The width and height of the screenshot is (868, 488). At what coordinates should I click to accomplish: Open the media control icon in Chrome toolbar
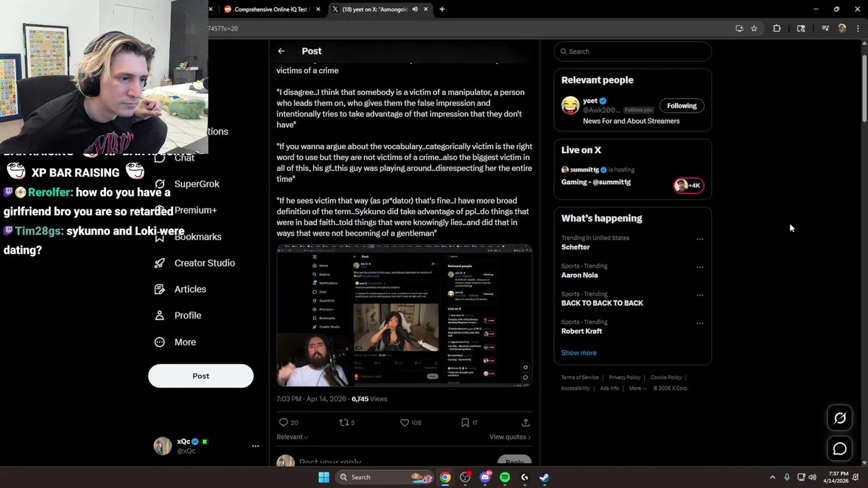(x=825, y=28)
